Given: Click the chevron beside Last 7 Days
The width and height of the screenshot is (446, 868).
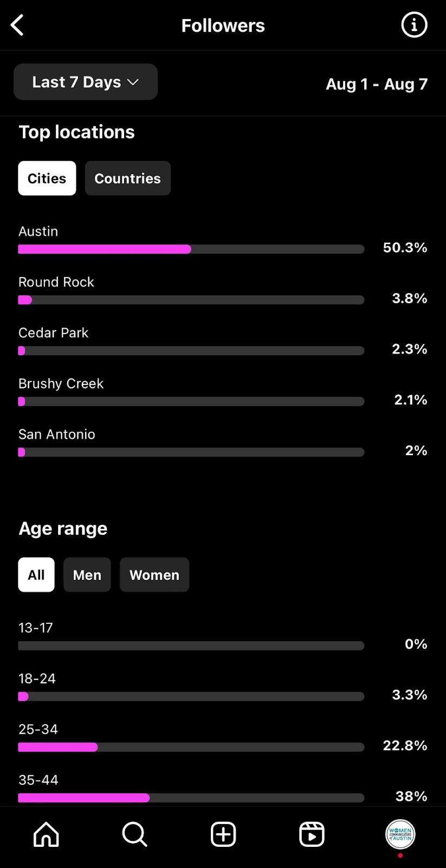Looking at the screenshot, I should (x=133, y=82).
